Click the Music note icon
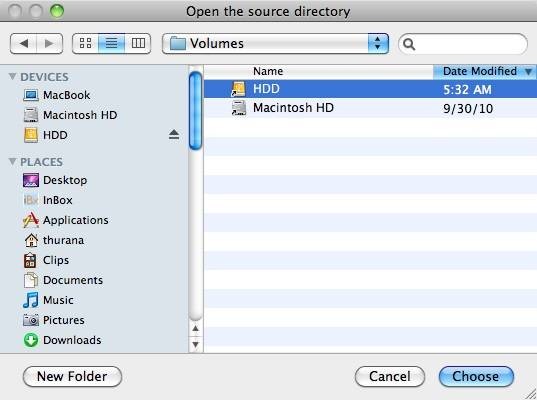This screenshot has width=537, height=400. coord(30,300)
